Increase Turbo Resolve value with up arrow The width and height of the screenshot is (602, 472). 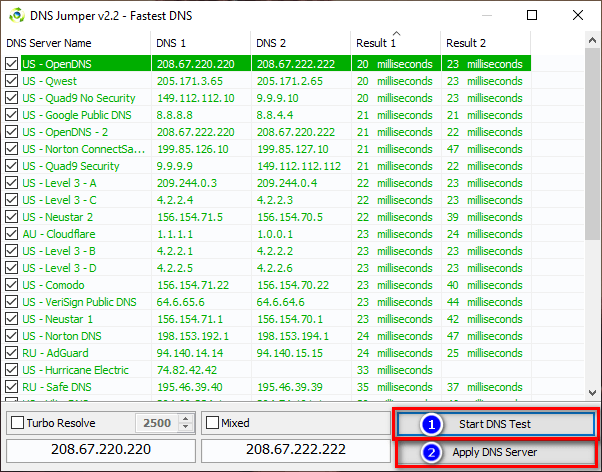coord(185,419)
